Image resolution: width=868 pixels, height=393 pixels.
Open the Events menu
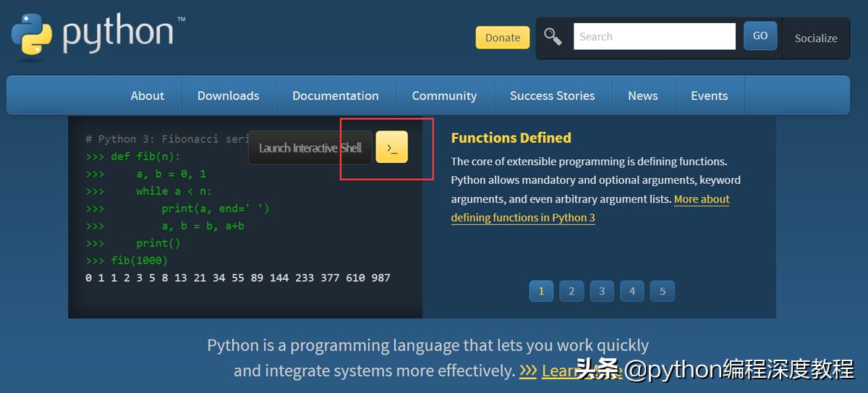click(x=709, y=96)
